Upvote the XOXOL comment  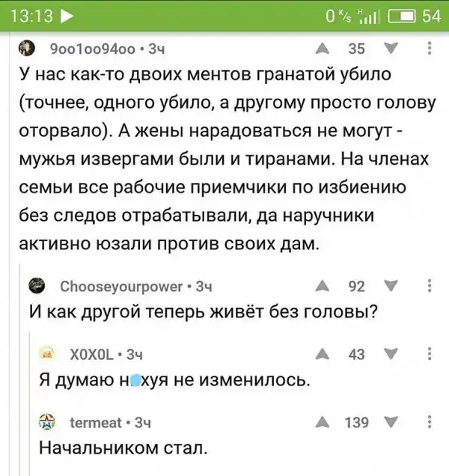click(323, 354)
